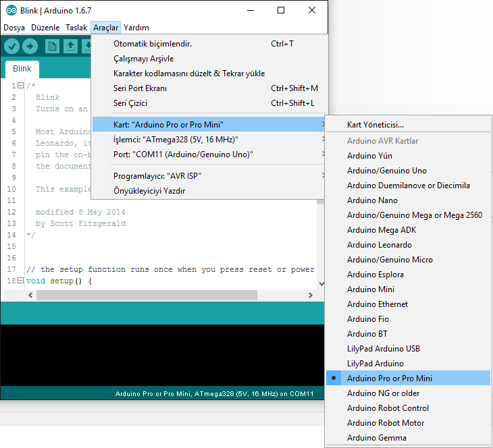Click horizontal scrollbar left arrow
Image resolution: width=493 pixels, height=448 pixels.
(30, 295)
